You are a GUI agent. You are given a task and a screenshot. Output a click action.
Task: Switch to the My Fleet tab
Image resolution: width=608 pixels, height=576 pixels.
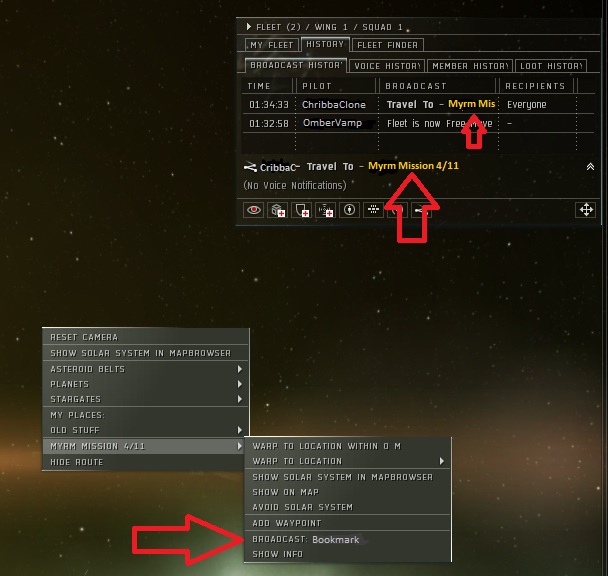(x=271, y=45)
